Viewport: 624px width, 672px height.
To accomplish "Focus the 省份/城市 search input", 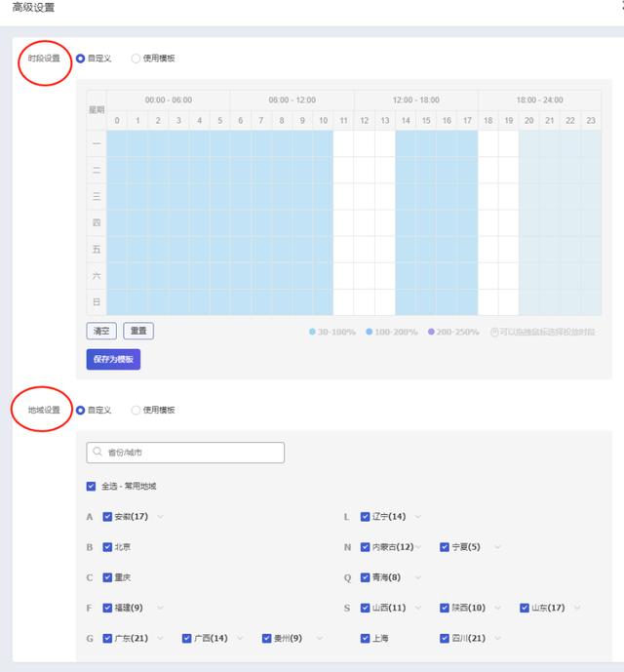I will pos(185,453).
